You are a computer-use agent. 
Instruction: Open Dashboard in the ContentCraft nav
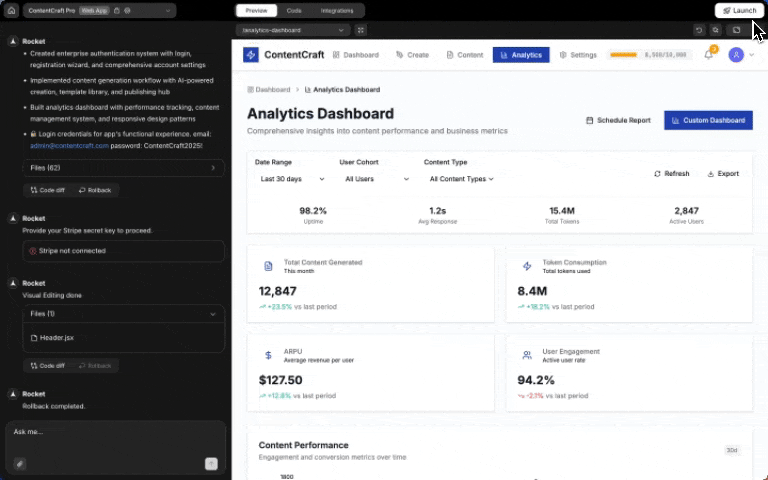[356, 55]
